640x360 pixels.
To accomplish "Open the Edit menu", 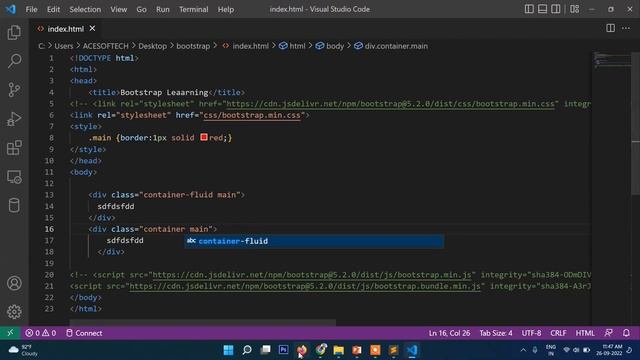I will pyautogui.click(x=53, y=9).
